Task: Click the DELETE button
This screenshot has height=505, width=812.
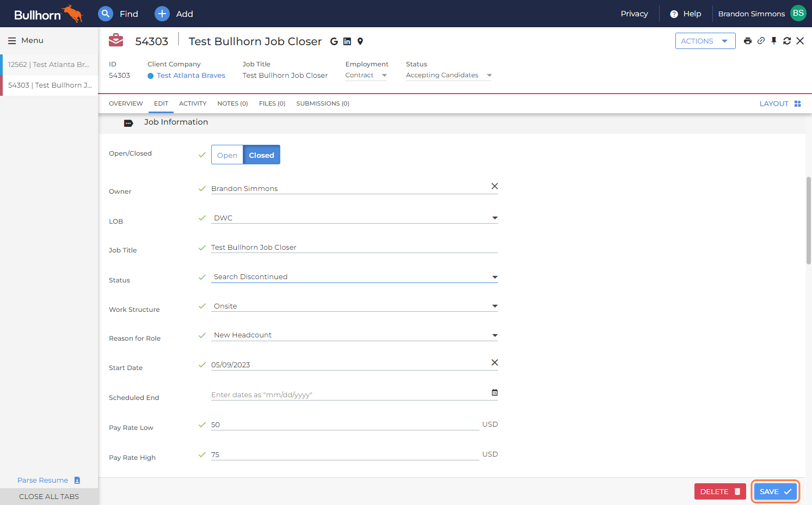Action: coord(720,491)
